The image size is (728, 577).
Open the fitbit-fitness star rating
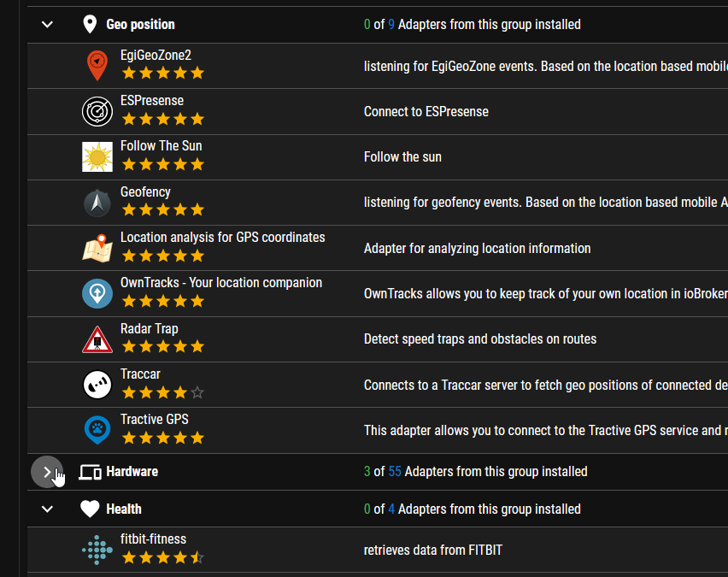point(163,557)
